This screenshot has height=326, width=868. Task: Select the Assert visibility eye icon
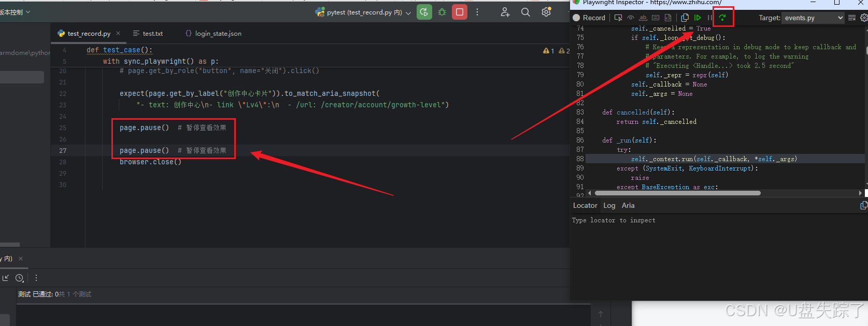coord(631,18)
